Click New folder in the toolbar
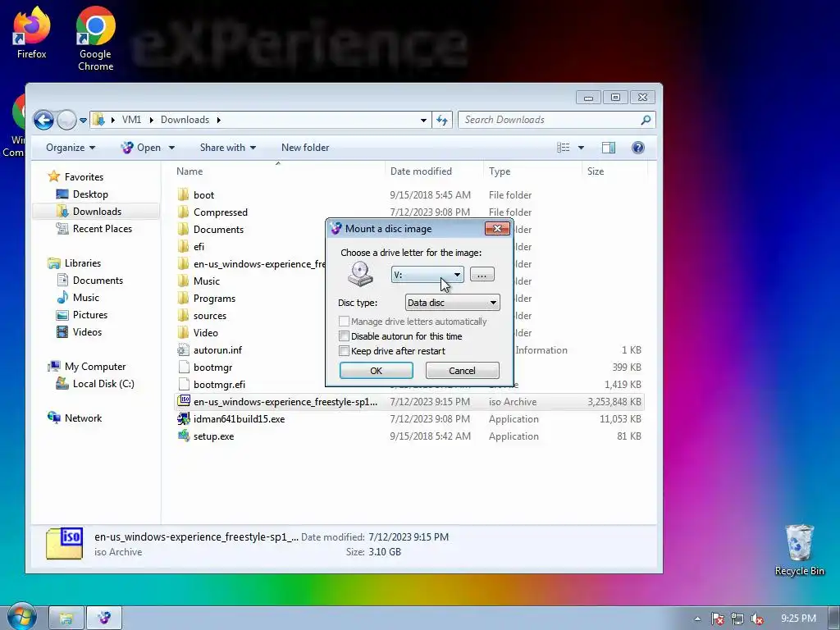840x630 pixels. pyautogui.click(x=305, y=148)
